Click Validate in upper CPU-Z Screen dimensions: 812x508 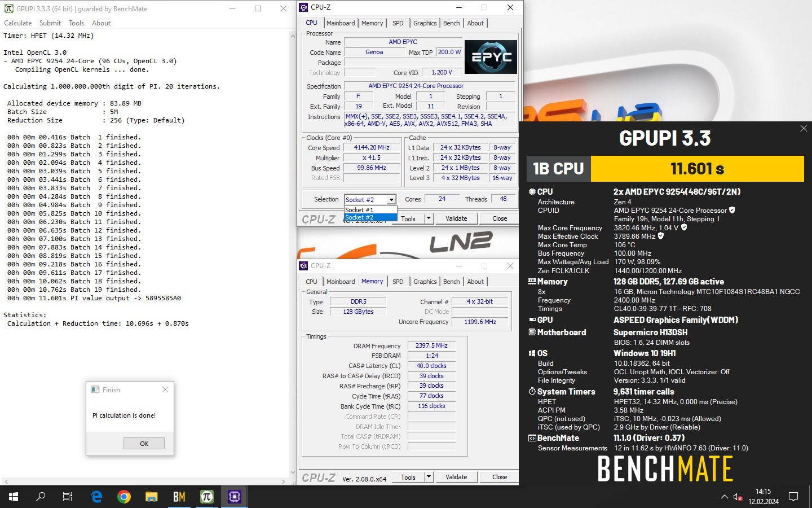click(x=456, y=218)
